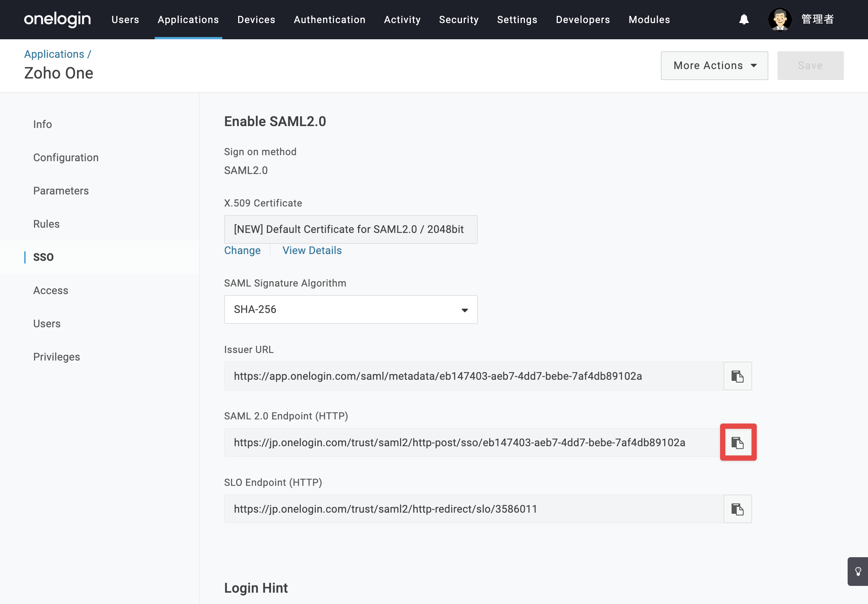Open the Authentication menu

(x=329, y=19)
